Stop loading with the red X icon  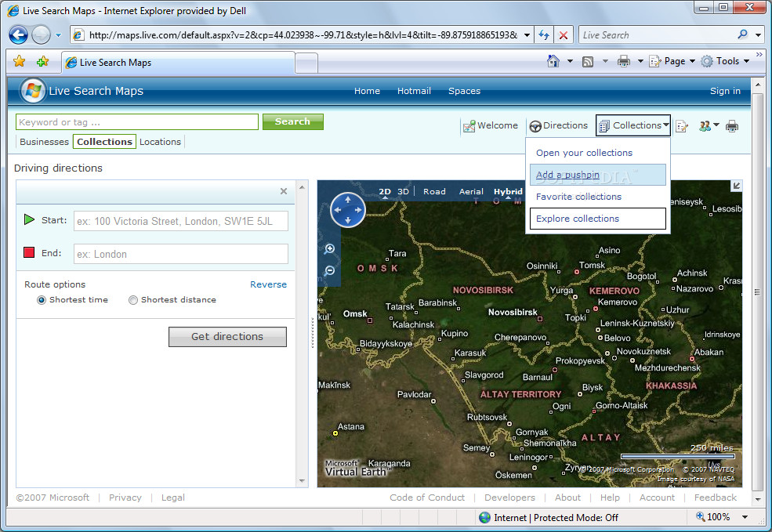564,35
